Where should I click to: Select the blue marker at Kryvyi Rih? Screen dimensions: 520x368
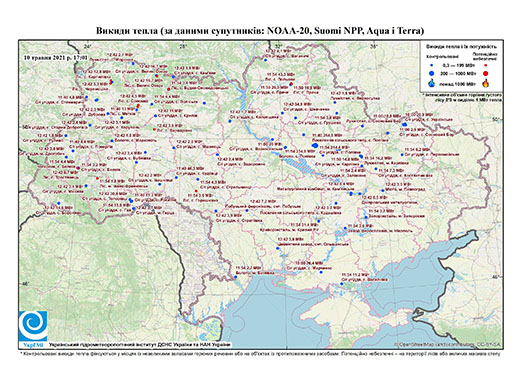[x=319, y=221]
